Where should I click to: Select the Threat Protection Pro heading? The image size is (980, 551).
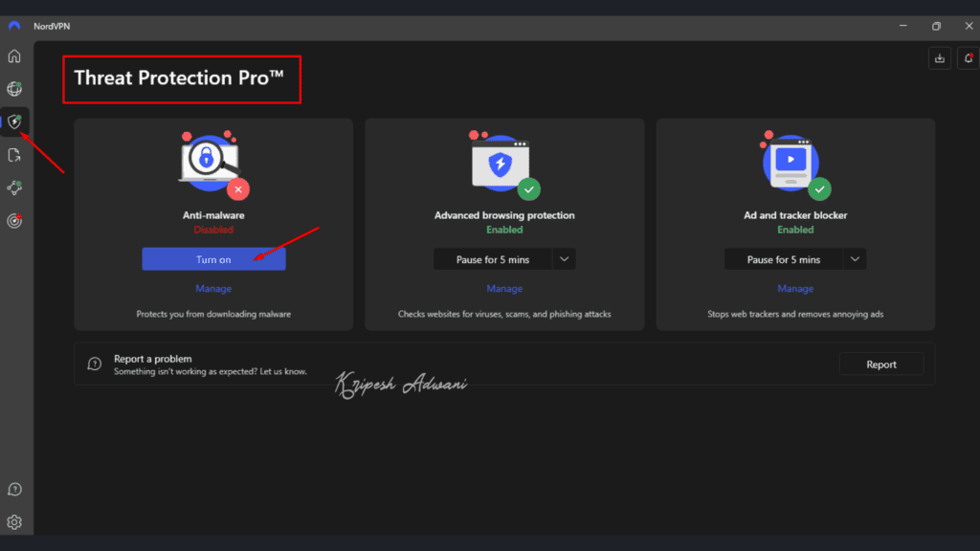pyautogui.click(x=182, y=78)
